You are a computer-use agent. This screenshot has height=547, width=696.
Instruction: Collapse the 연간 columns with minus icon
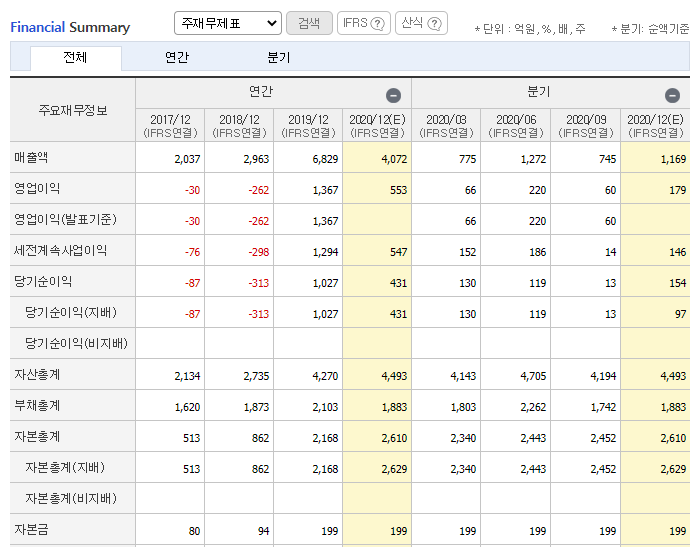[393, 95]
